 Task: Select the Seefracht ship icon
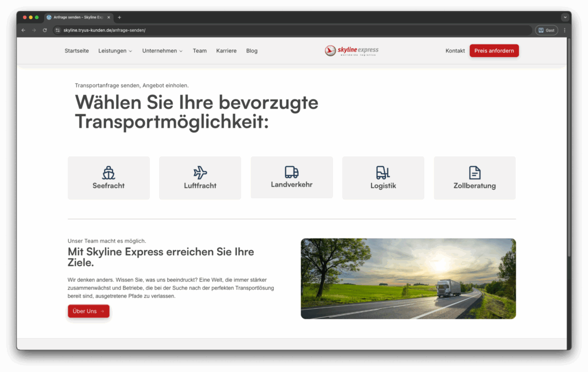[109, 172]
